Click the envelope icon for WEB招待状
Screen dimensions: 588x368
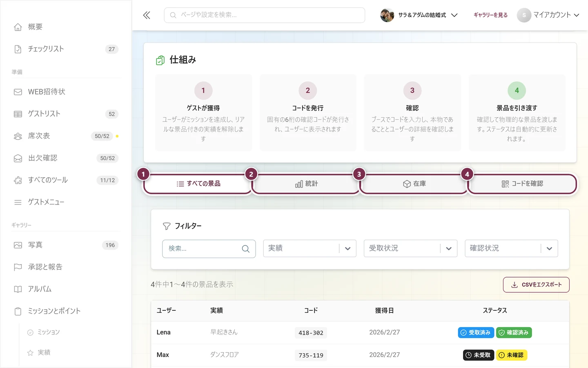(18, 92)
